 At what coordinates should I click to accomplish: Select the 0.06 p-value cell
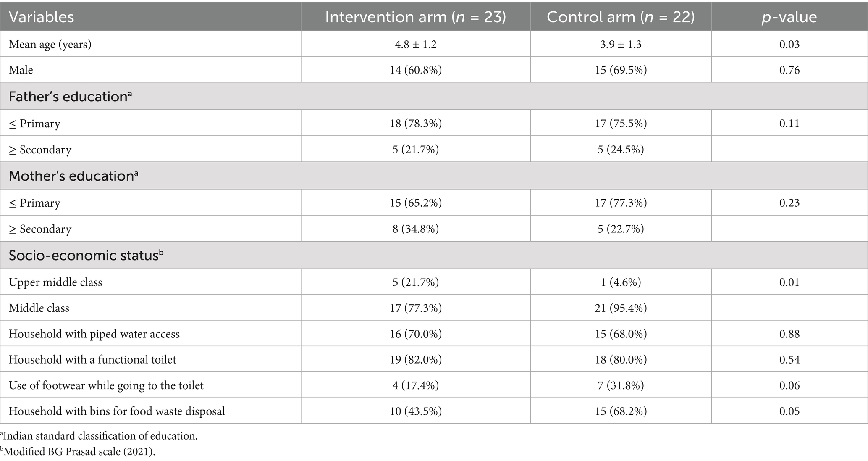789,385
